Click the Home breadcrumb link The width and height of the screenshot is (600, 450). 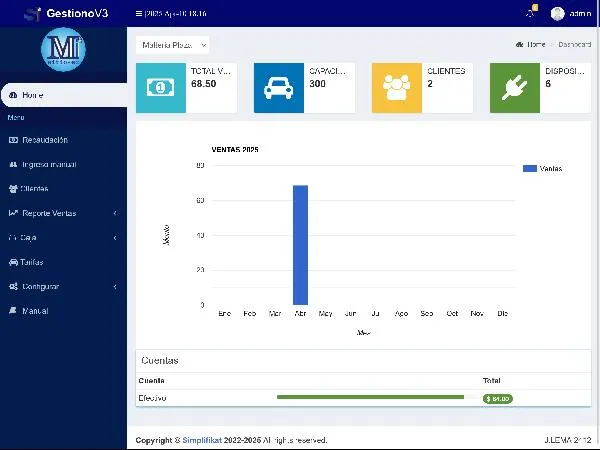pos(531,44)
